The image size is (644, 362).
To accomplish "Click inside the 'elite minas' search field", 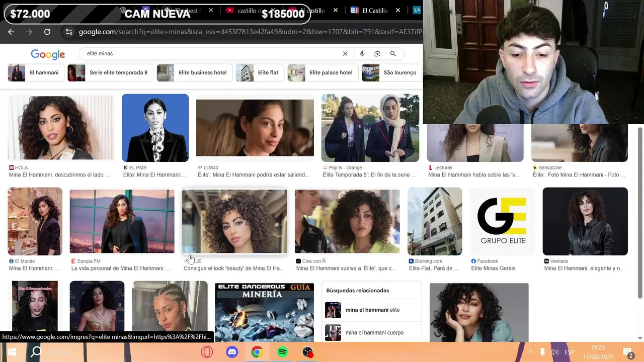I will point(211,54).
